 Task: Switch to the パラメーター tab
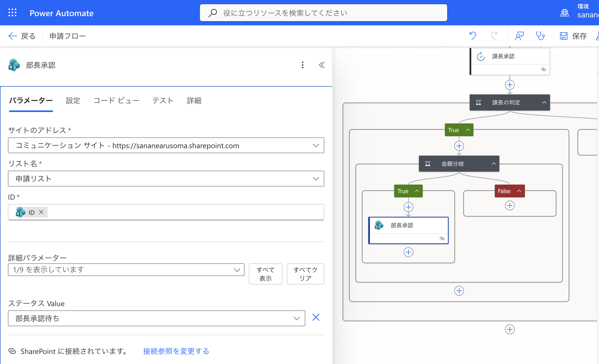[31, 100]
